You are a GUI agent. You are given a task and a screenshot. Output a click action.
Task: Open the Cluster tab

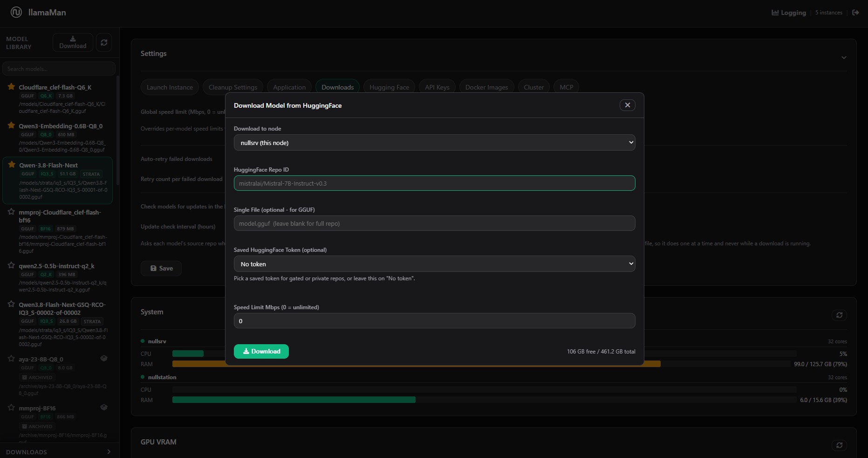coord(533,87)
